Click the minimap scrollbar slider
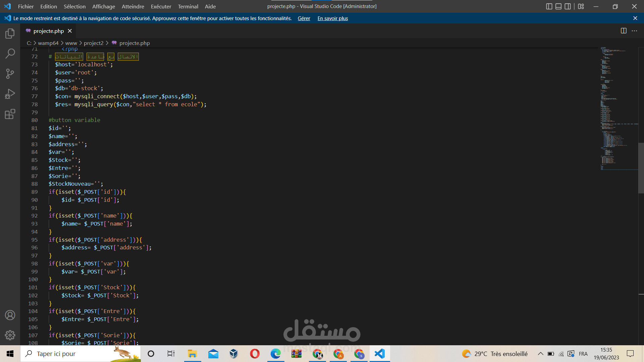Screen dimensions: 644x362 pyautogui.click(x=641, y=168)
